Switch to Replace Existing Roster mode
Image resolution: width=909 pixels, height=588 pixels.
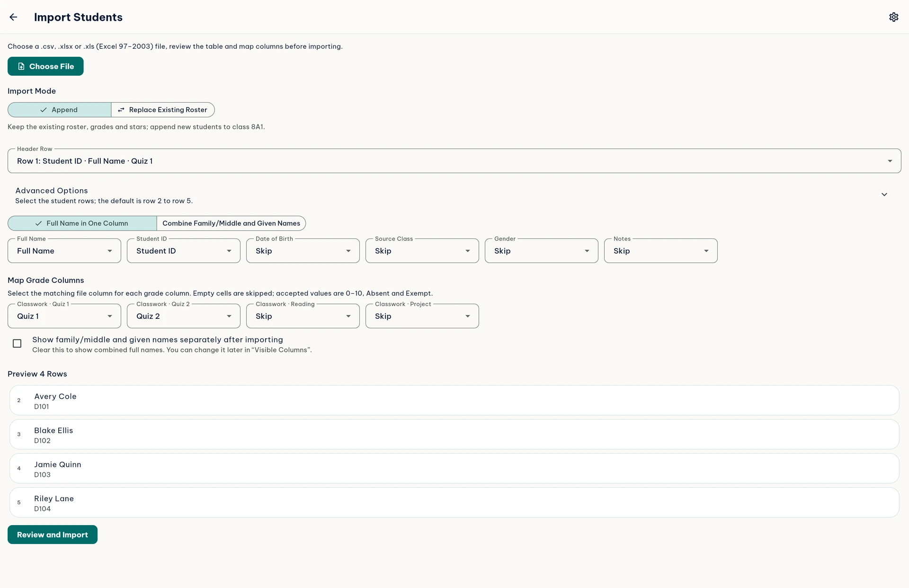[x=163, y=110]
